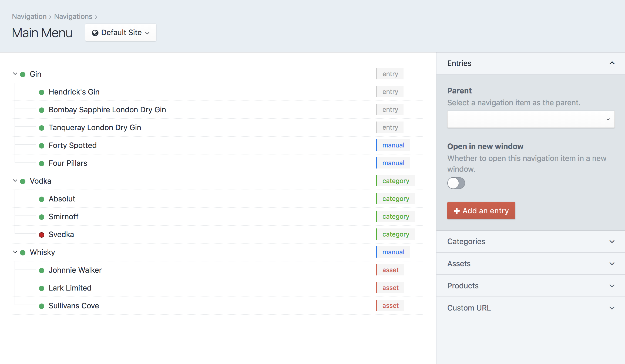Select the Sullivans Cove navigation item
This screenshot has height=364, width=625.
74,306
